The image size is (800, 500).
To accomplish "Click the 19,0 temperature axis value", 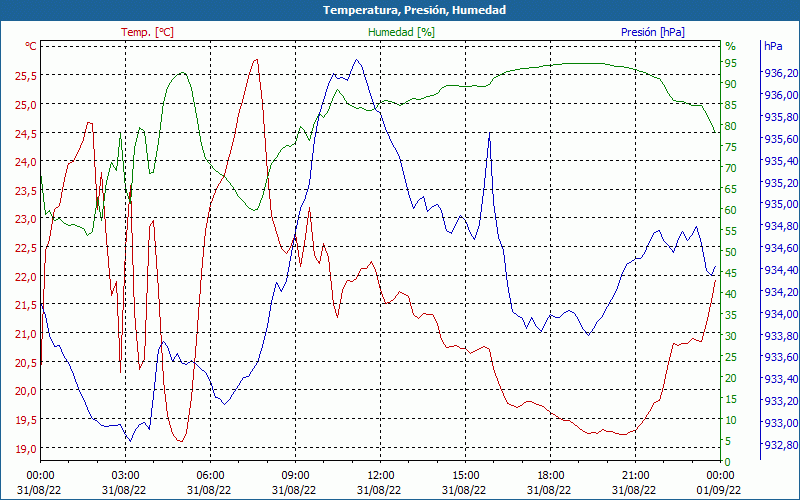I will tap(27, 448).
